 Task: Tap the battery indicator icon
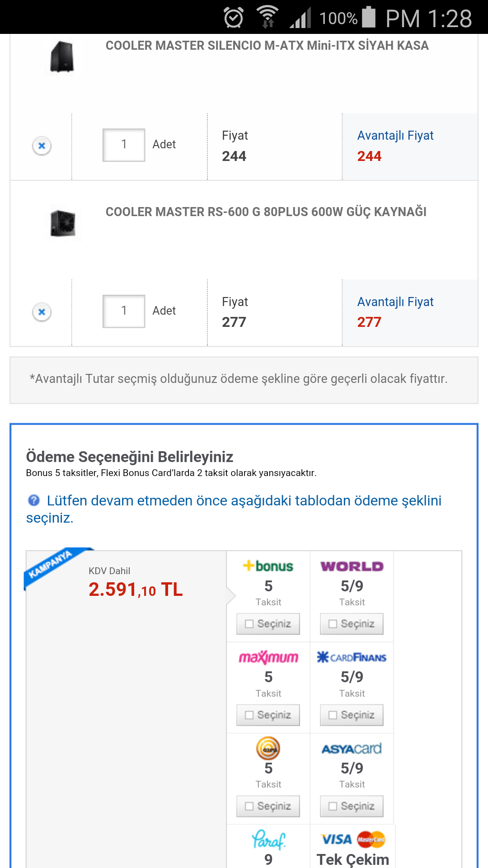coord(369,17)
